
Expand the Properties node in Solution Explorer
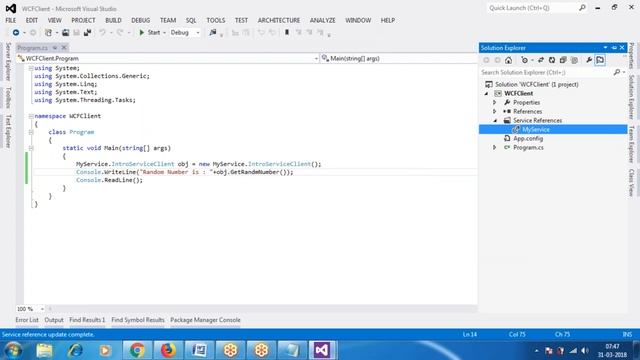[495, 102]
